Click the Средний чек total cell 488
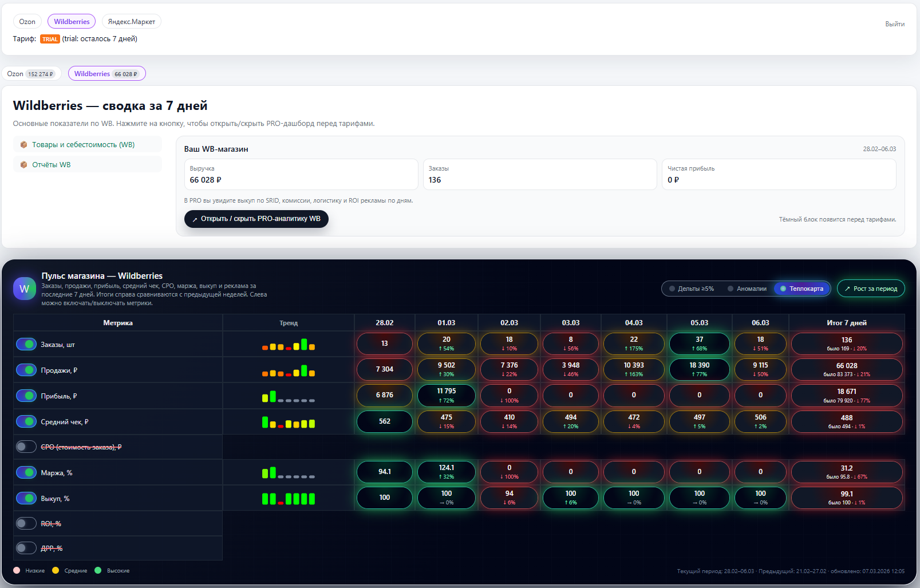This screenshot has width=920, height=588. (x=847, y=421)
